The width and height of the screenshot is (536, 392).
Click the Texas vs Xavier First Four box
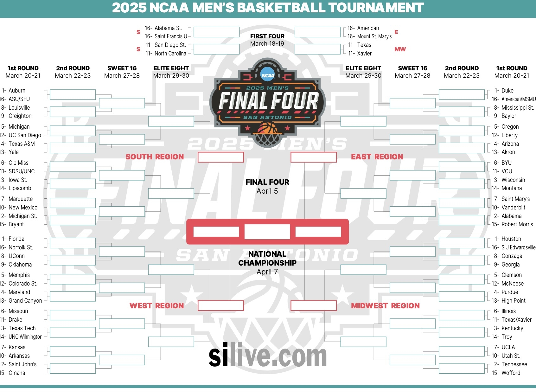coord(318,49)
